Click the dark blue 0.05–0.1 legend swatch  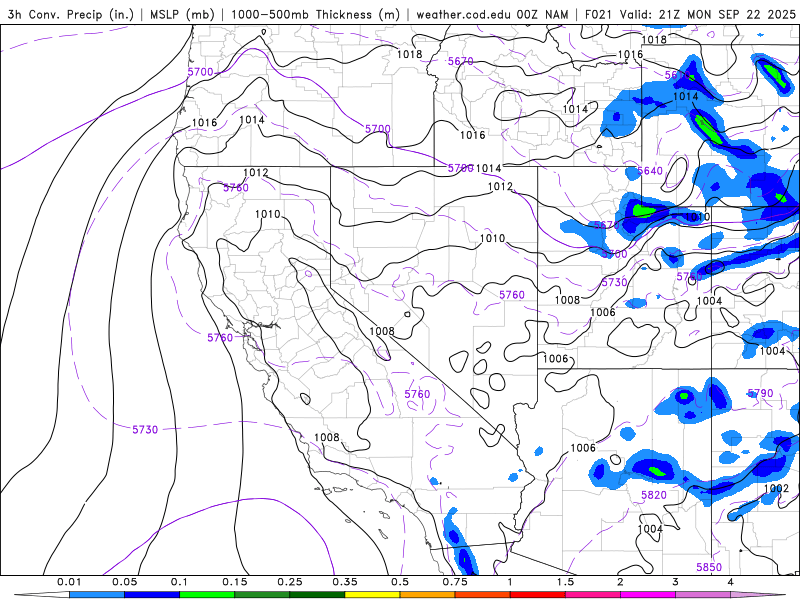pyautogui.click(x=152, y=595)
